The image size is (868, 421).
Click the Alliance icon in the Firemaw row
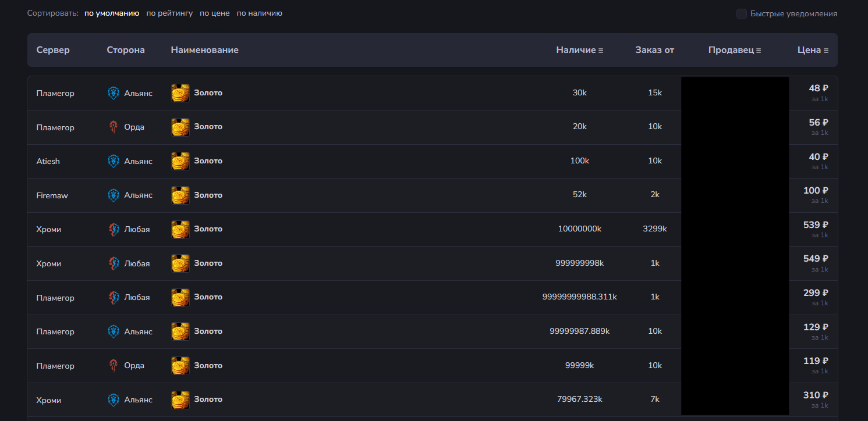click(114, 195)
